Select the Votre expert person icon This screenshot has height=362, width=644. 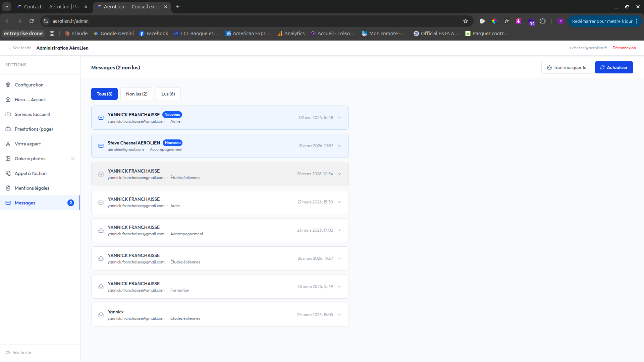[8, 144]
